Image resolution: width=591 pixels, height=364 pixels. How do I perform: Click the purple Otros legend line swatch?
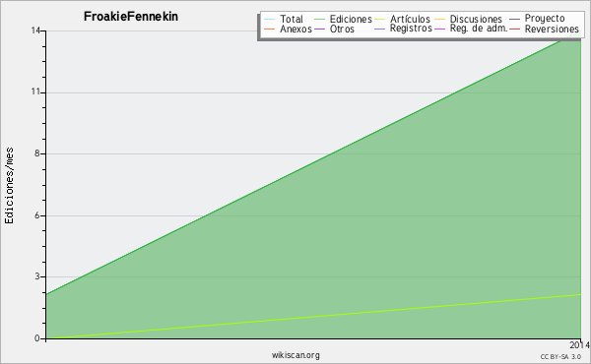[319, 29]
